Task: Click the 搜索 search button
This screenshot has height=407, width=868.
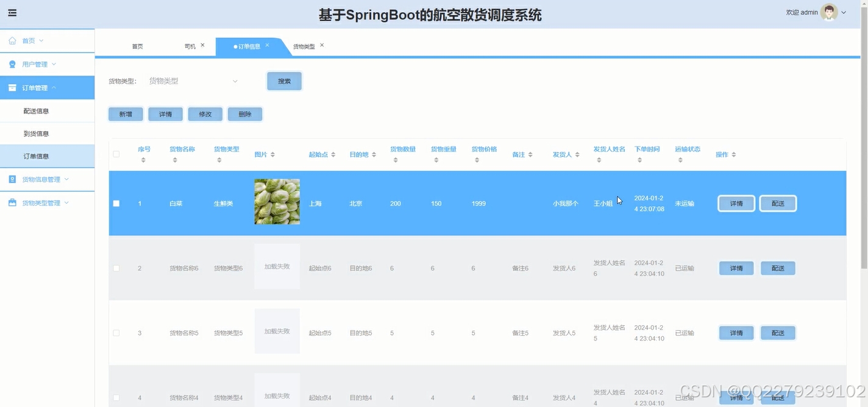Action: pos(284,81)
